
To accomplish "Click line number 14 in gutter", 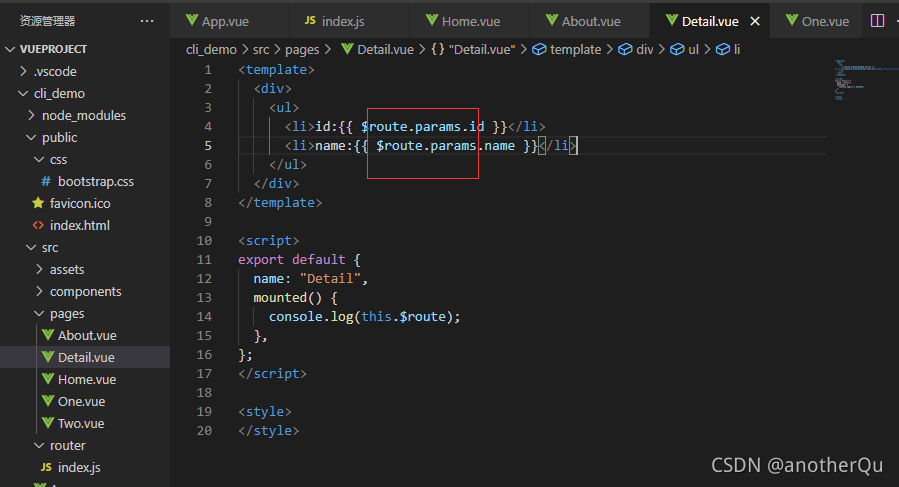I will (204, 317).
